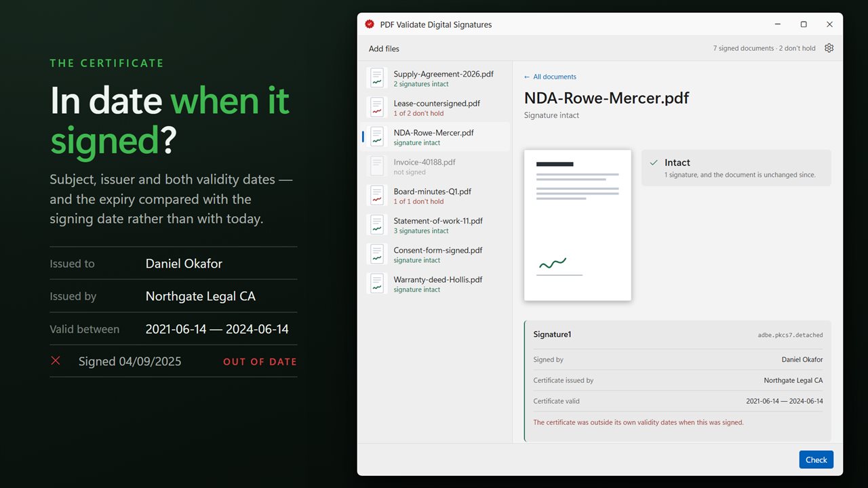The image size is (868, 488).
Task: Click the Consent-form-signed.pdf document icon
Action: click(x=376, y=254)
